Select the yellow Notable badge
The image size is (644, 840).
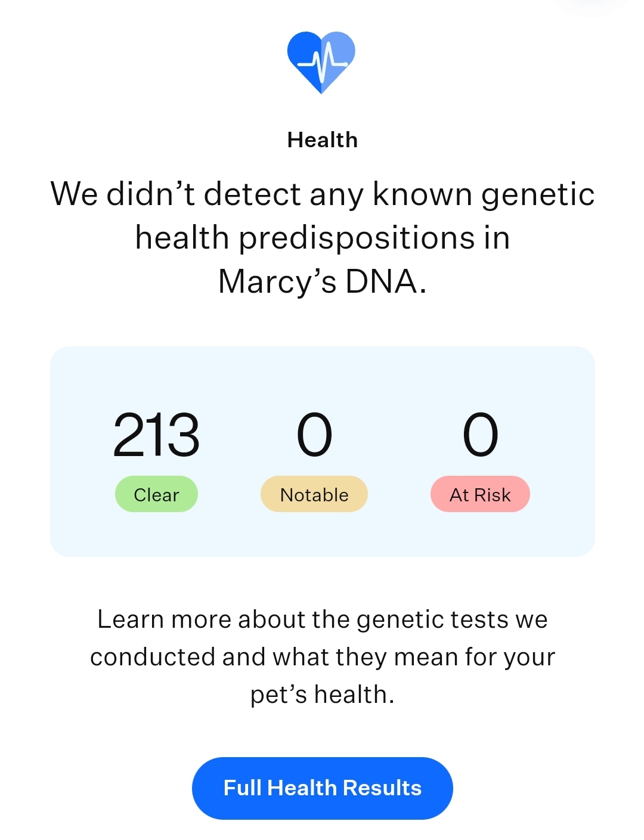[314, 494]
